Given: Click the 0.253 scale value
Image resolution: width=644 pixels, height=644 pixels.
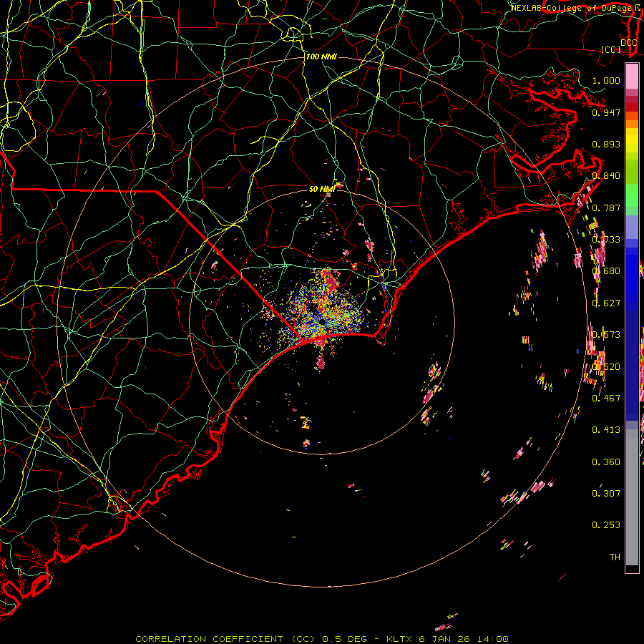Looking at the screenshot, I should pos(606,525).
